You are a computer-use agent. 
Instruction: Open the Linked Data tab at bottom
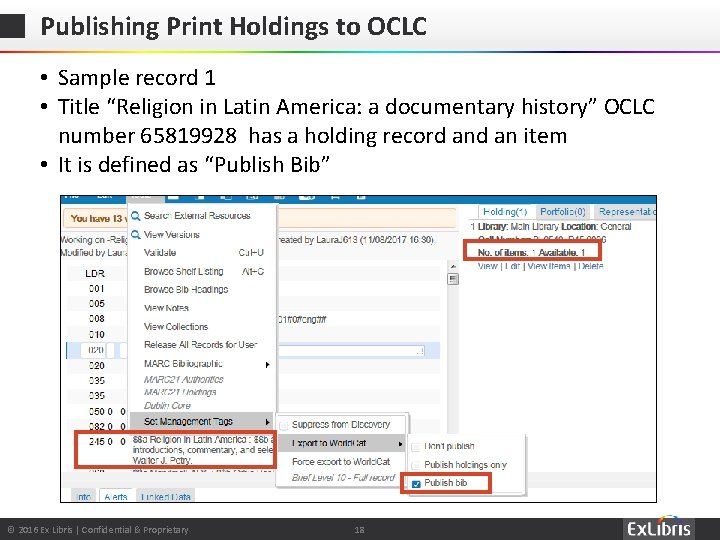click(x=165, y=496)
